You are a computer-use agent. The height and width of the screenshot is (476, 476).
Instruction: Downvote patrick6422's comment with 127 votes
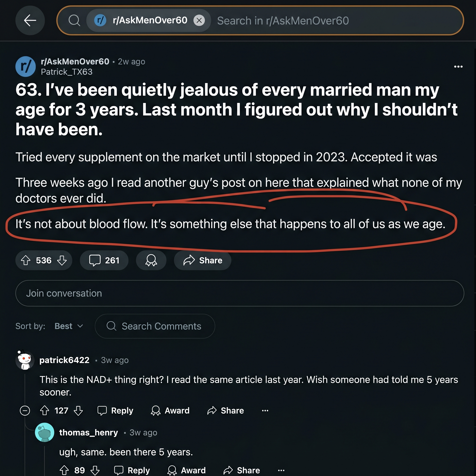tap(78, 410)
